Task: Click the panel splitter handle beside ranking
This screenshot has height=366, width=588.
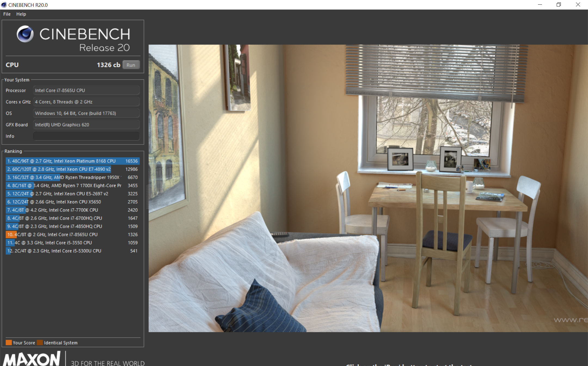Action: coord(147,196)
